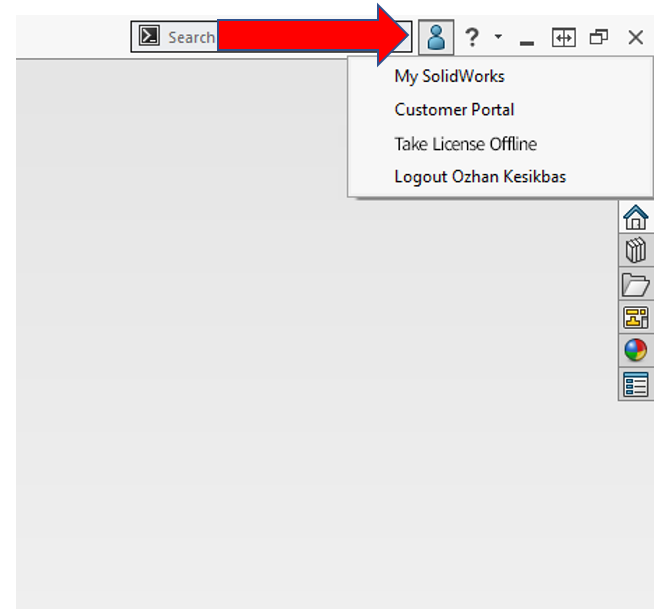Open the SOLIDWORKS Resources home tab
Image resolution: width=664 pixels, height=612 pixels.
coord(635,217)
